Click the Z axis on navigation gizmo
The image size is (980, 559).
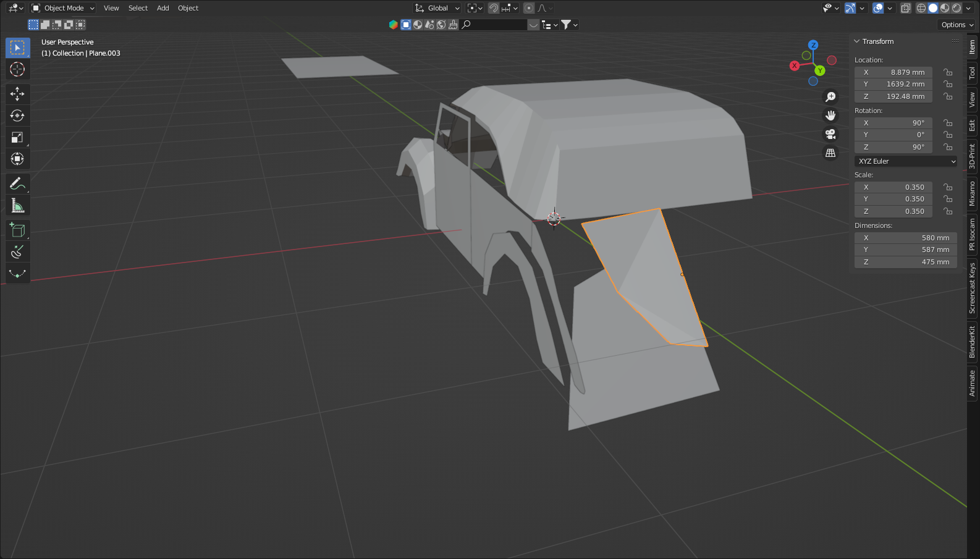pos(813,45)
